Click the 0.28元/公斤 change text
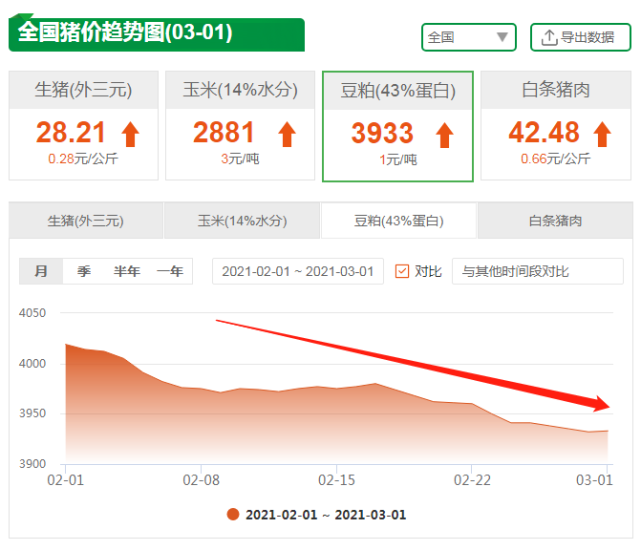The image size is (641, 550). pos(83,159)
